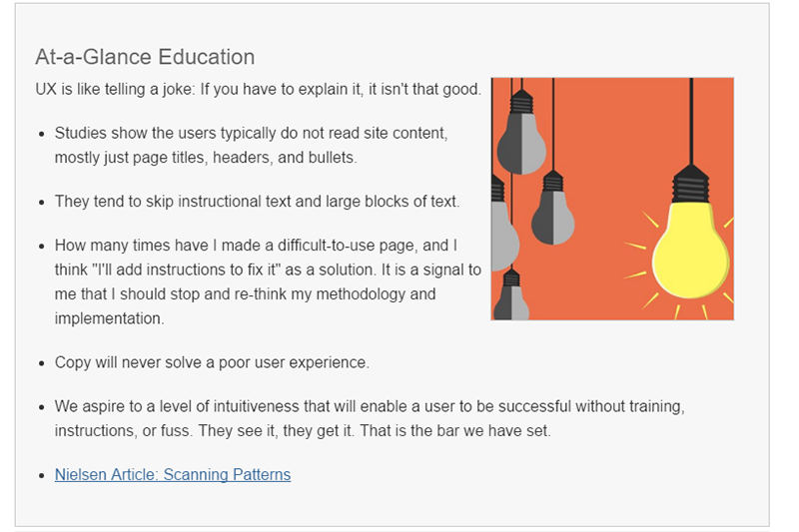Screen dimensions: 799x532
Task: Click the bullet dot before Nielsen Article link
Action: (x=42, y=475)
